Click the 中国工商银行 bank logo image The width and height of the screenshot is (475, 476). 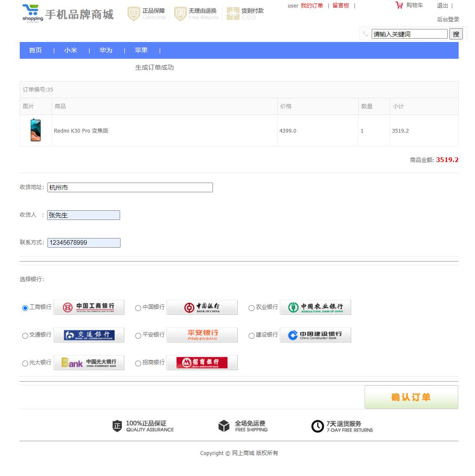coord(89,307)
